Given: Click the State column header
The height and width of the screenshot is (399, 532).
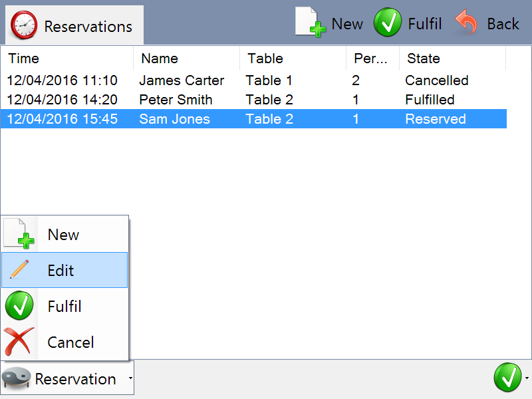Looking at the screenshot, I should [x=452, y=59].
